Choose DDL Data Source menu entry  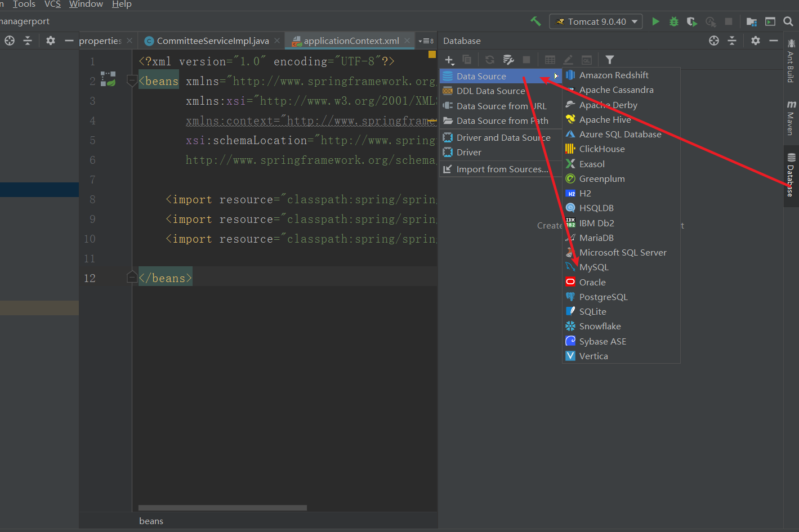[501, 91]
